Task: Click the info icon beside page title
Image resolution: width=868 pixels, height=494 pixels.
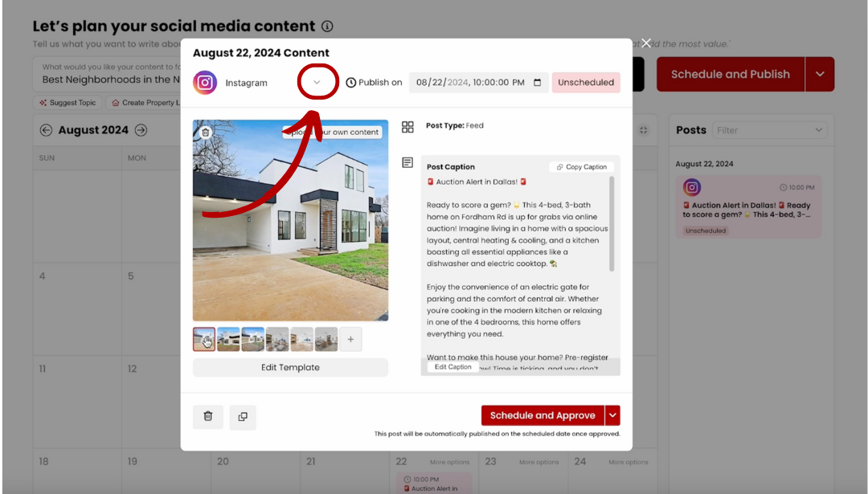Action: click(327, 26)
